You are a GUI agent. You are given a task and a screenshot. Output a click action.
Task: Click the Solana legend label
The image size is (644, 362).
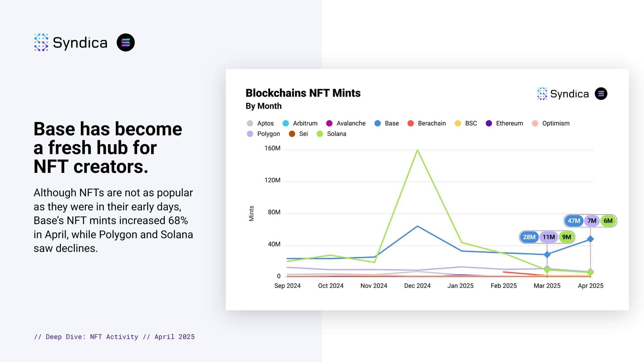click(x=336, y=134)
